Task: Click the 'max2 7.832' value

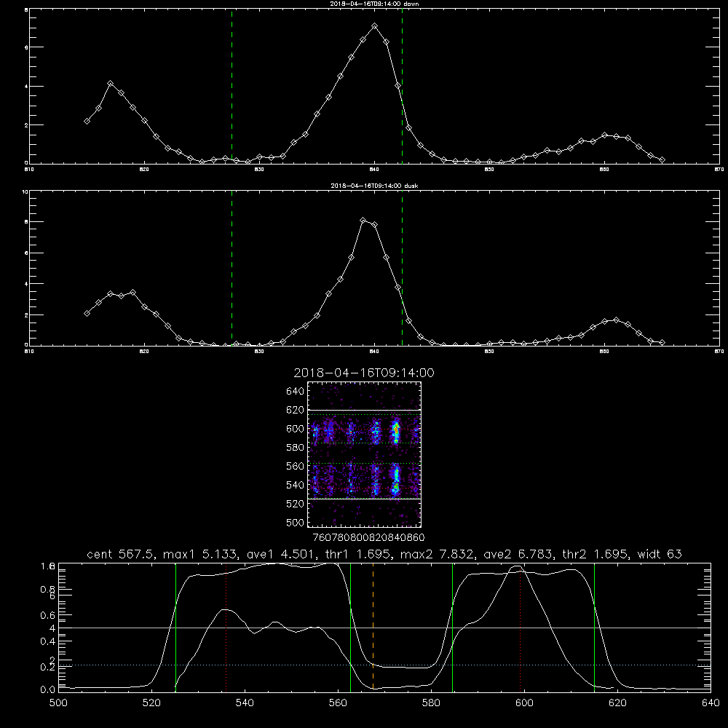Action: coord(437,554)
